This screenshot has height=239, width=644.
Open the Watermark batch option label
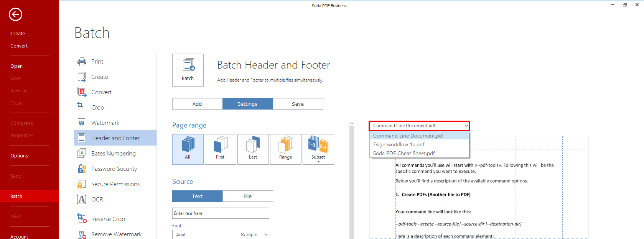click(105, 123)
